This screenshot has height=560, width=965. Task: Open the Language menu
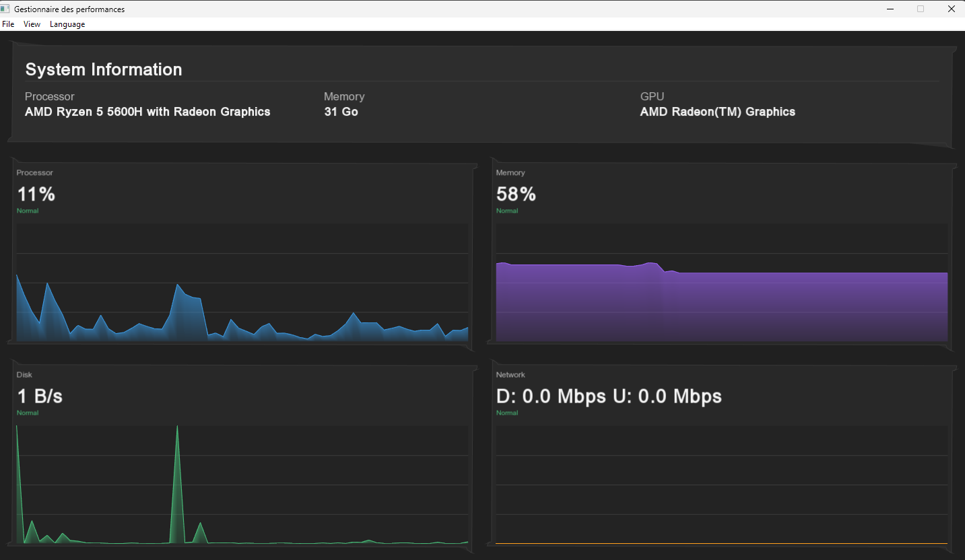[x=67, y=24]
